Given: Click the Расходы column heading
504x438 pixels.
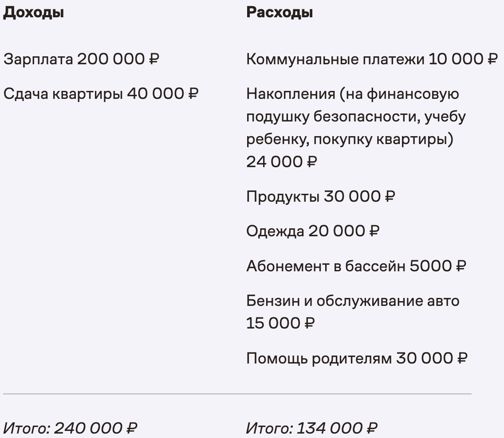Looking at the screenshot, I should point(280,13).
